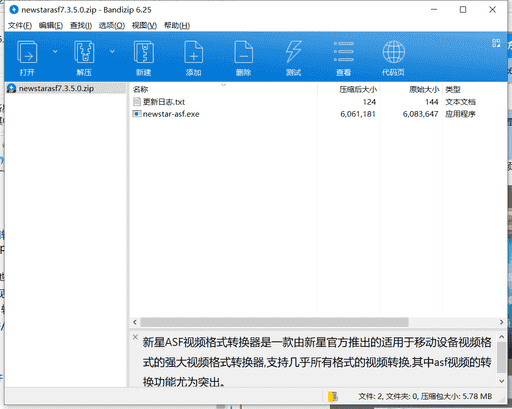512x409 pixels.
Task: Click the compressed size value 6,061,181
Action: point(358,114)
